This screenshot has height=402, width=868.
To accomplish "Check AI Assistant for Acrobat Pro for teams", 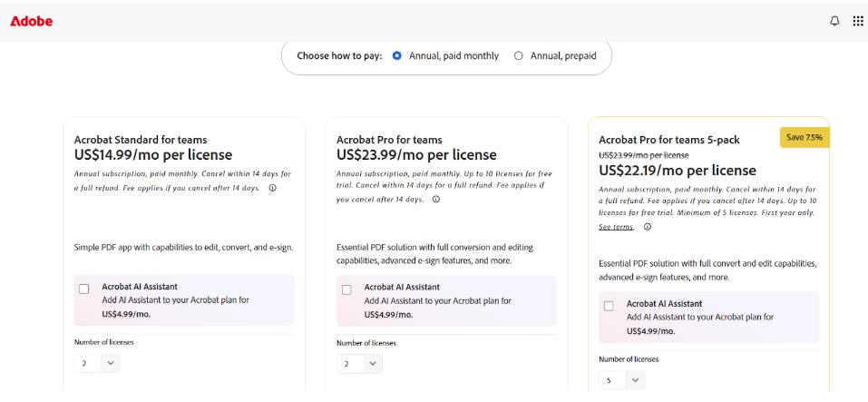I will pyautogui.click(x=346, y=289).
